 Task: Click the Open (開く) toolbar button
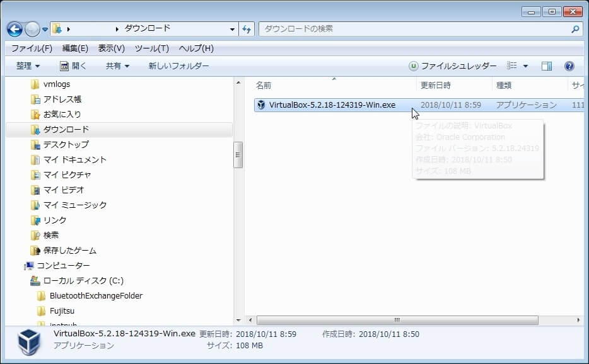pos(73,66)
